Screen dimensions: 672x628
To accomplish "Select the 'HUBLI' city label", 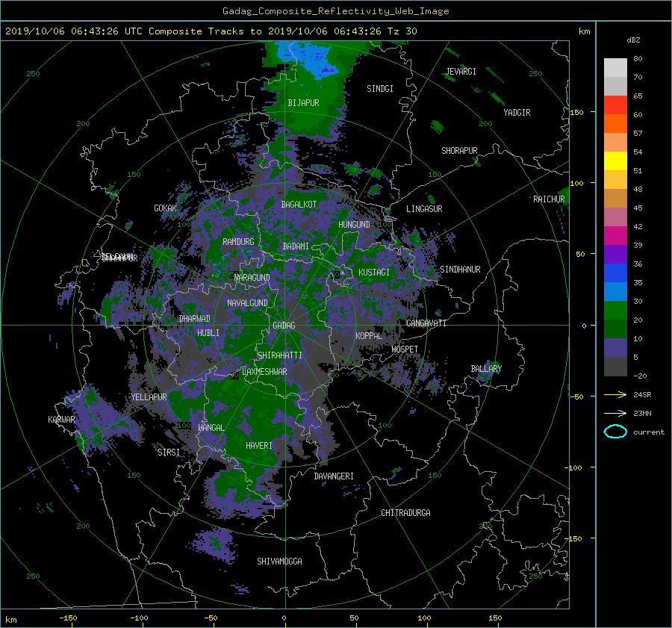I will point(208,333).
